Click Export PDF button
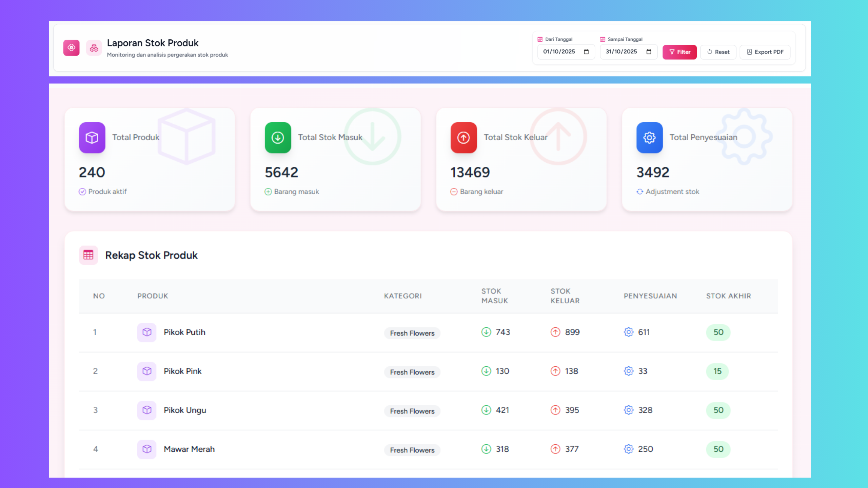The width and height of the screenshot is (868, 488). click(765, 52)
